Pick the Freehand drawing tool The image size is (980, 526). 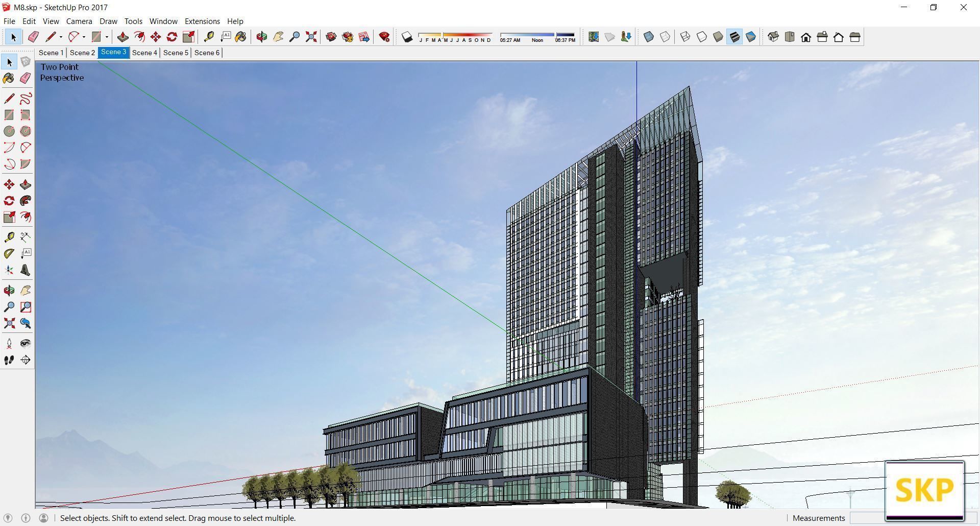(x=26, y=99)
